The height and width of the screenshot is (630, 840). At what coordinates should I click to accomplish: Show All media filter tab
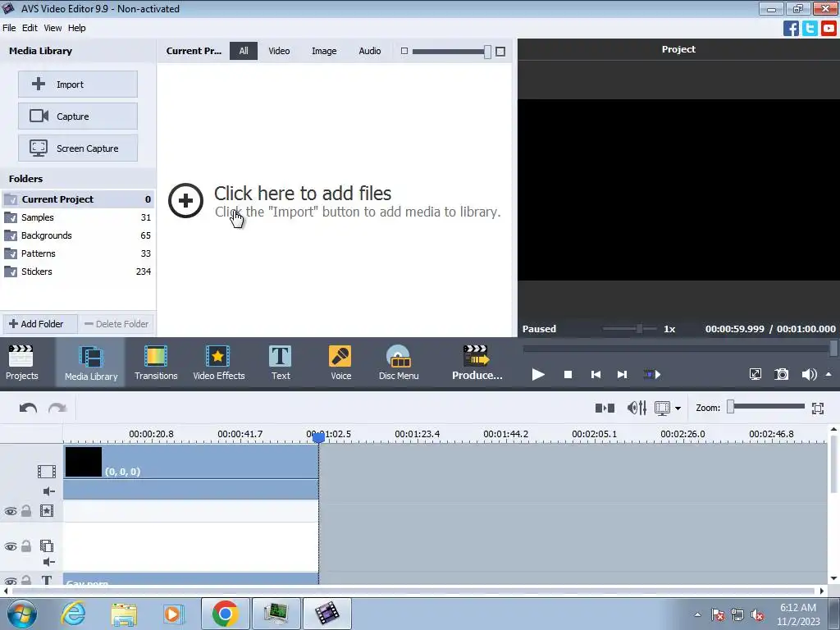(x=244, y=51)
